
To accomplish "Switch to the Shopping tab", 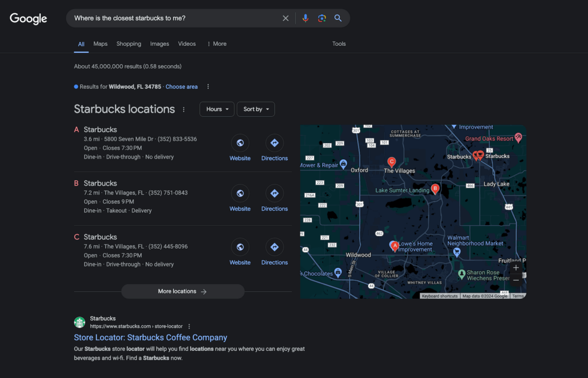I will pyautogui.click(x=129, y=44).
